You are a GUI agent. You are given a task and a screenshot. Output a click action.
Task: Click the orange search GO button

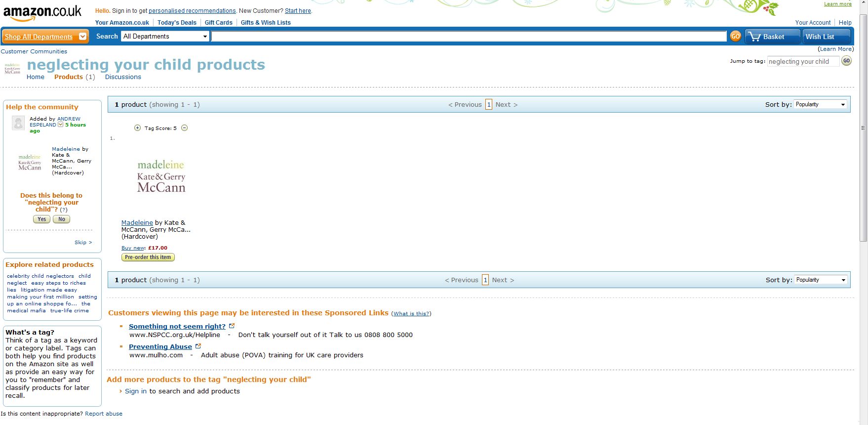click(x=735, y=36)
